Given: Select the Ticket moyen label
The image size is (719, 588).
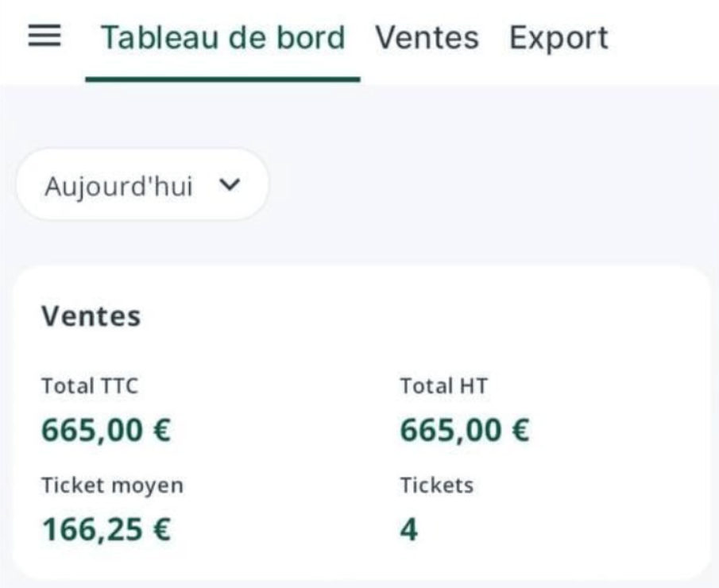Looking at the screenshot, I should tap(111, 485).
